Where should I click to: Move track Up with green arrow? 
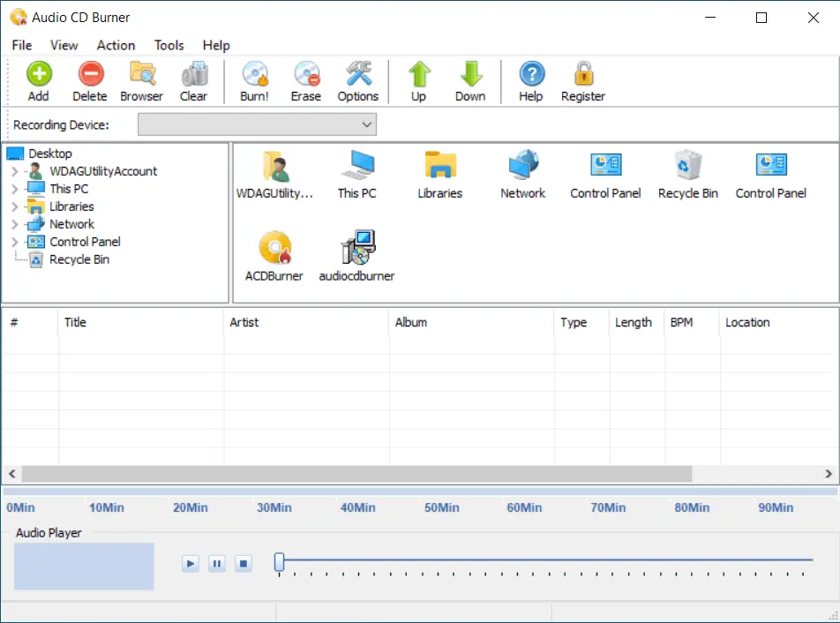(x=418, y=75)
